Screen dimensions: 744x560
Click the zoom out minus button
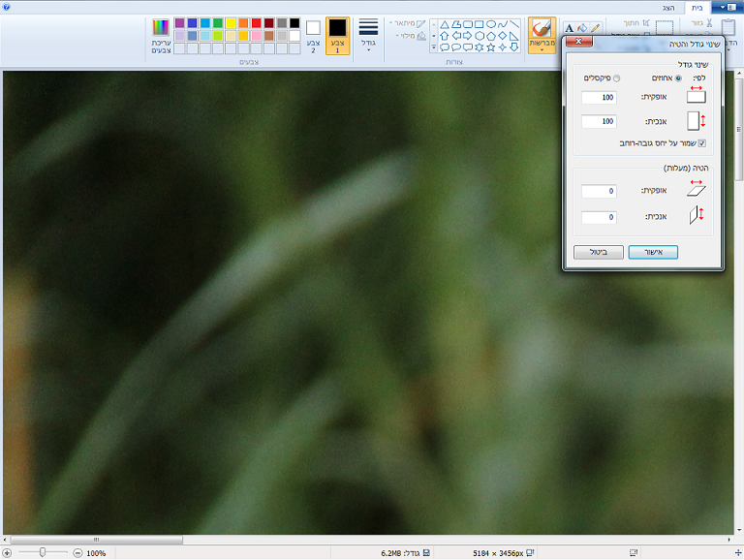(77, 553)
